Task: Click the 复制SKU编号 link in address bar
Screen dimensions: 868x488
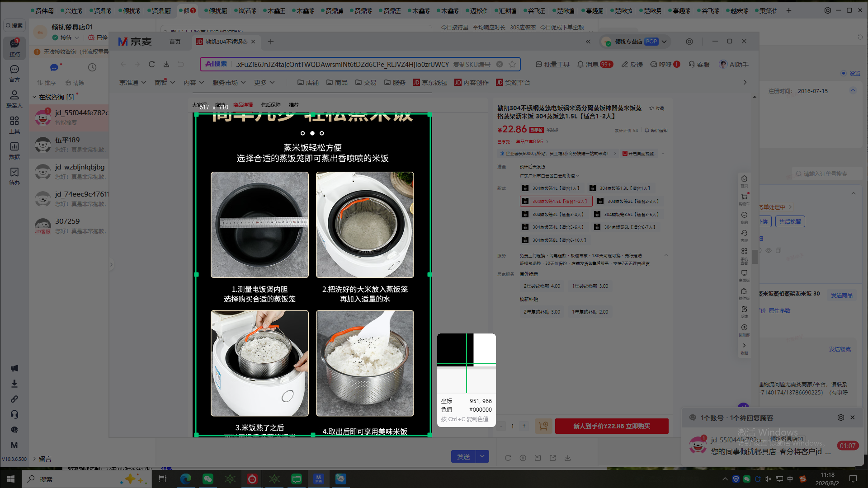Action: 472,64
